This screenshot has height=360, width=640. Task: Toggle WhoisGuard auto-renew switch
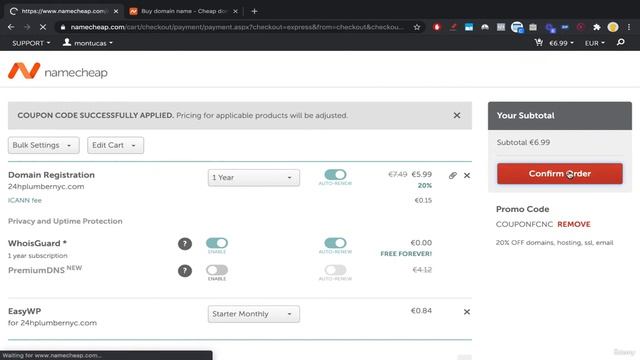[335, 243]
